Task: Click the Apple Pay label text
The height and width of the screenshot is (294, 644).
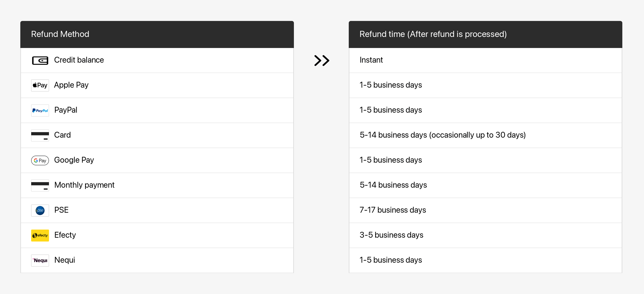Action: pyautogui.click(x=71, y=85)
